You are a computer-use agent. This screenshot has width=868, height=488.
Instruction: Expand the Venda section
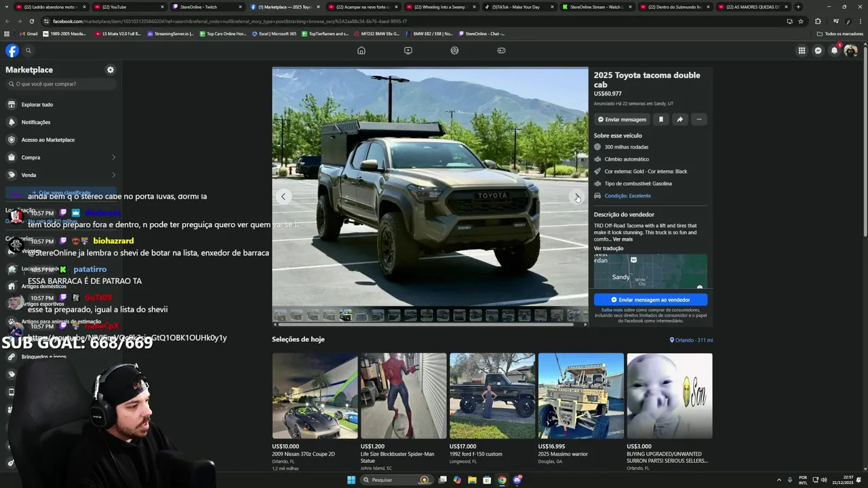[x=61, y=175]
